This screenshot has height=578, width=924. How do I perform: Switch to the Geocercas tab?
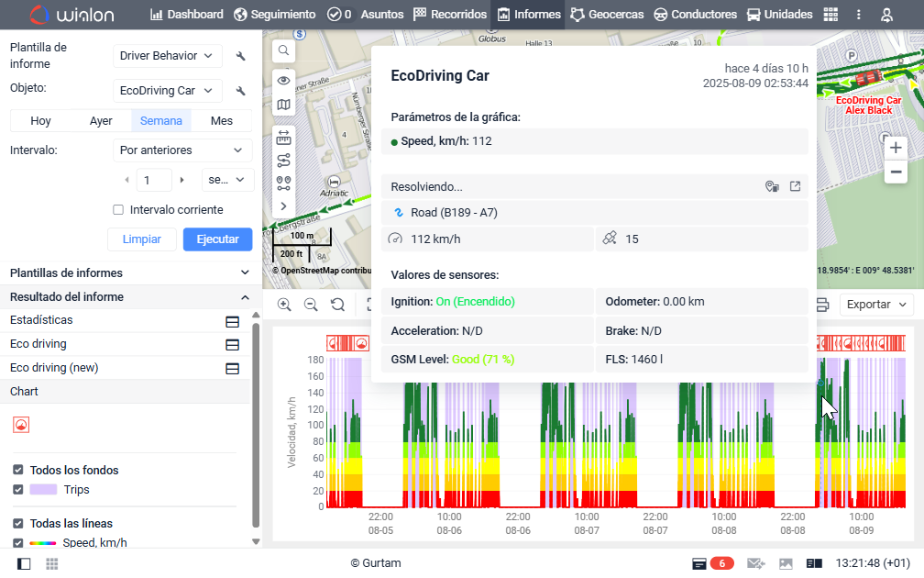pyautogui.click(x=607, y=15)
